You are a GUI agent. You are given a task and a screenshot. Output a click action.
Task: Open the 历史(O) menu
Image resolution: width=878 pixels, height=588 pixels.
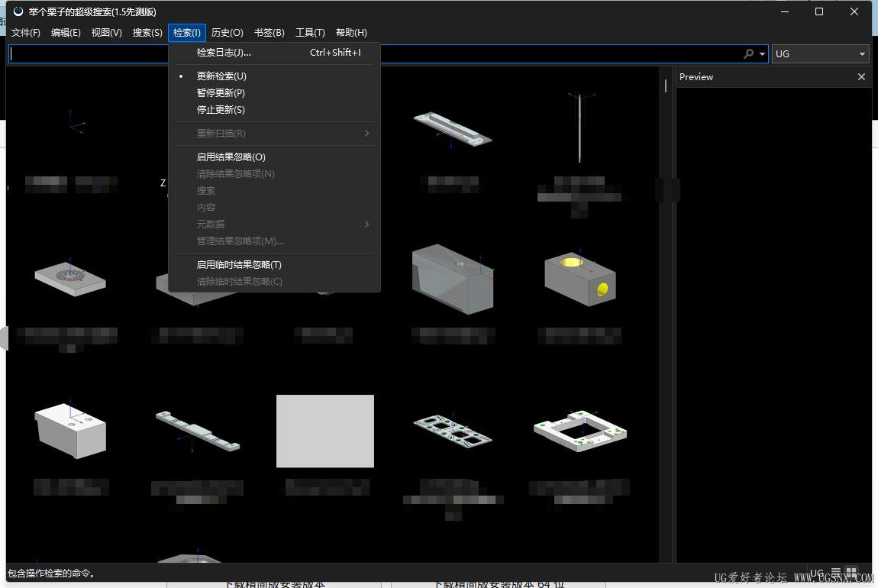[x=228, y=33]
